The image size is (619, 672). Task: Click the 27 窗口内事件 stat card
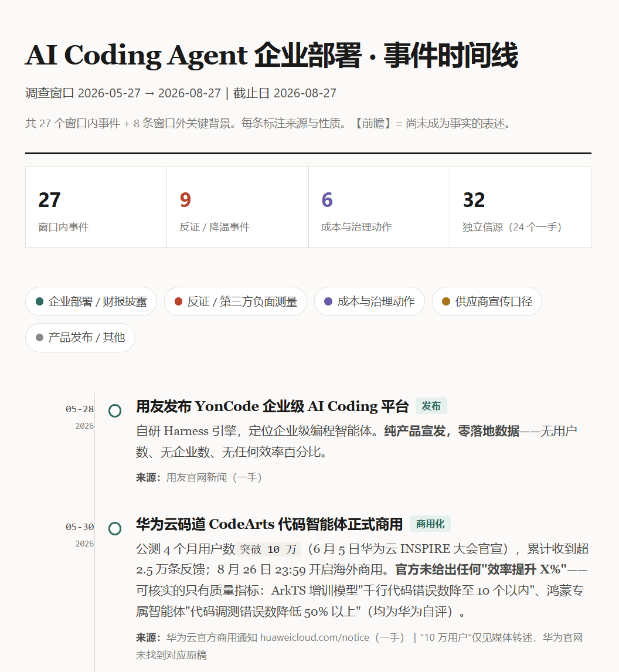(x=96, y=208)
